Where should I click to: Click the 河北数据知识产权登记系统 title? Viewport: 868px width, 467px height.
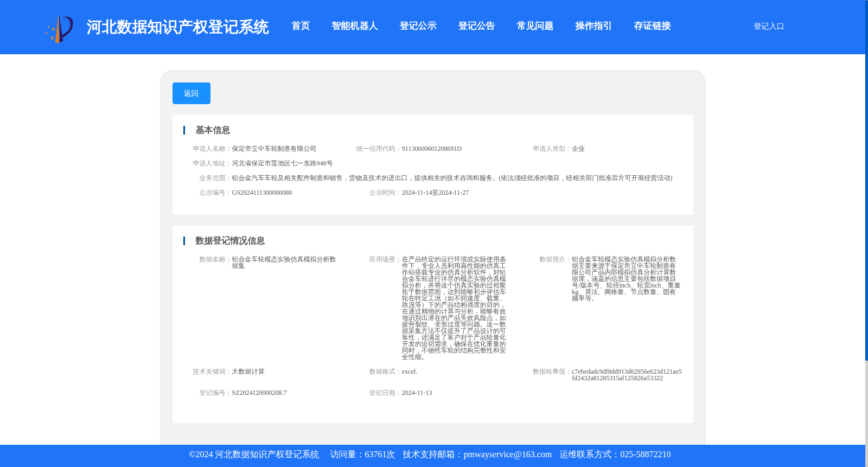click(x=177, y=27)
